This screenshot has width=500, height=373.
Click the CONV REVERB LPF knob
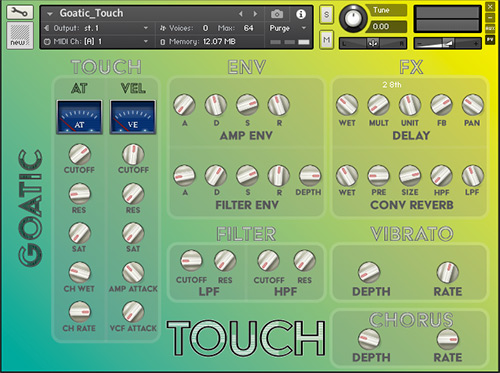point(473,175)
